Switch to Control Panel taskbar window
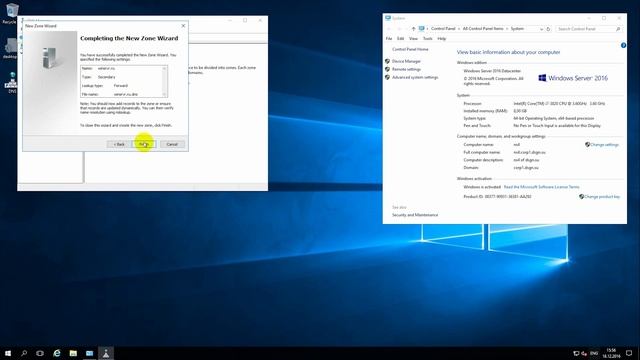 pos(89,353)
